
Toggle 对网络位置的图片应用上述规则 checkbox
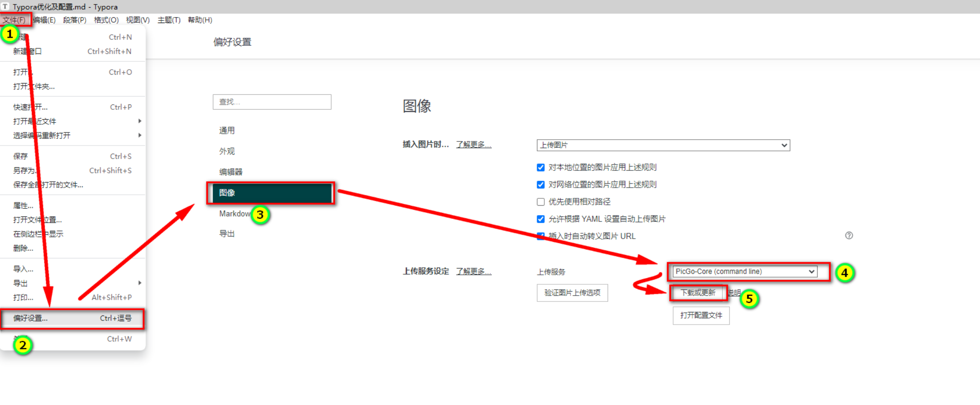coord(541,185)
